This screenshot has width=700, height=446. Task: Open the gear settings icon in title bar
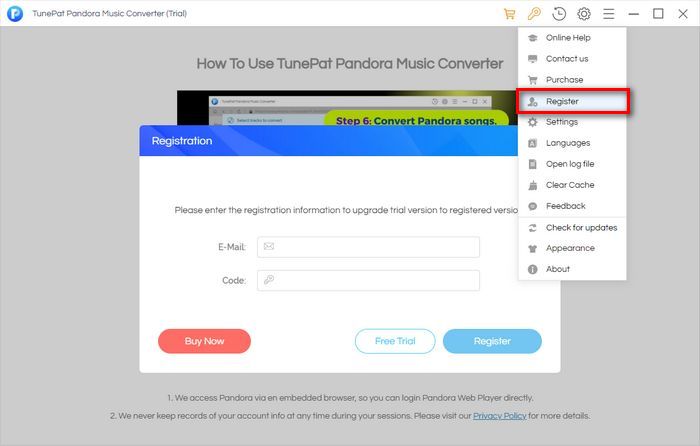point(584,14)
